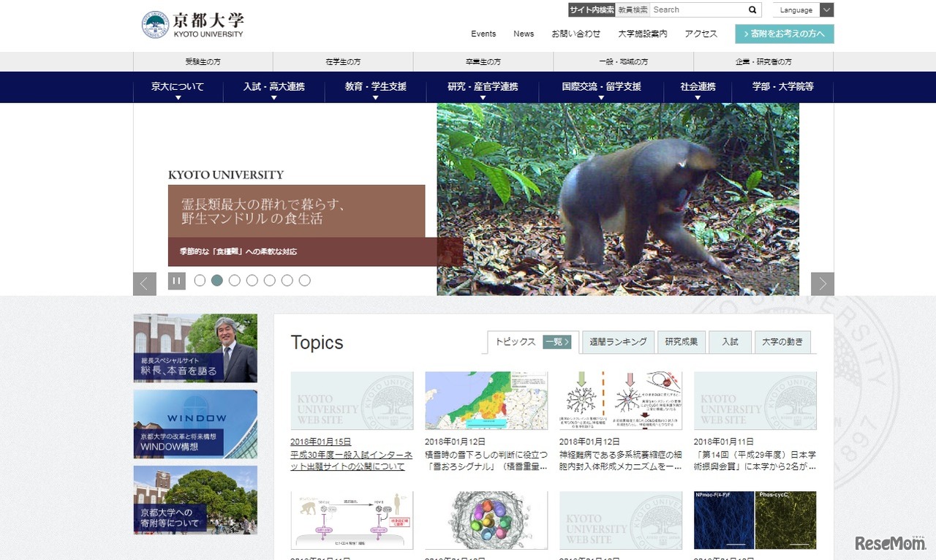The width and height of the screenshot is (936, 560).
Task: Switch to the 週間ランキング tab
Action: 617,341
